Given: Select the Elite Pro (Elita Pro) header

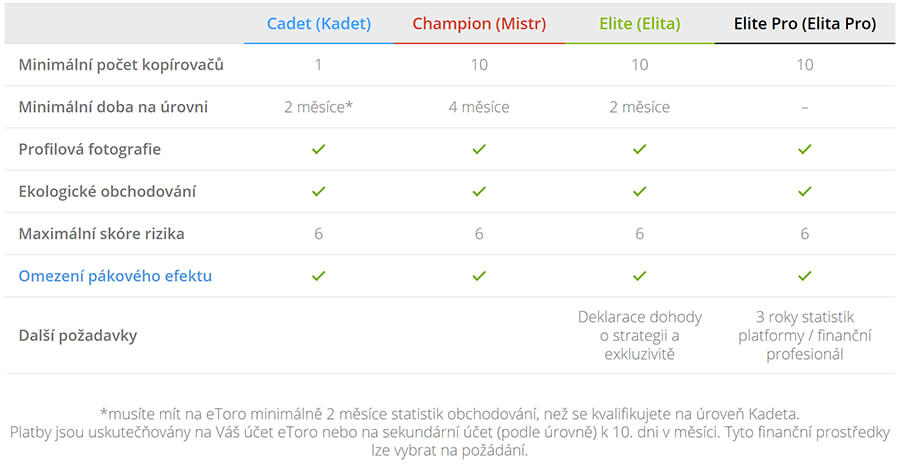Looking at the screenshot, I should tap(805, 24).
